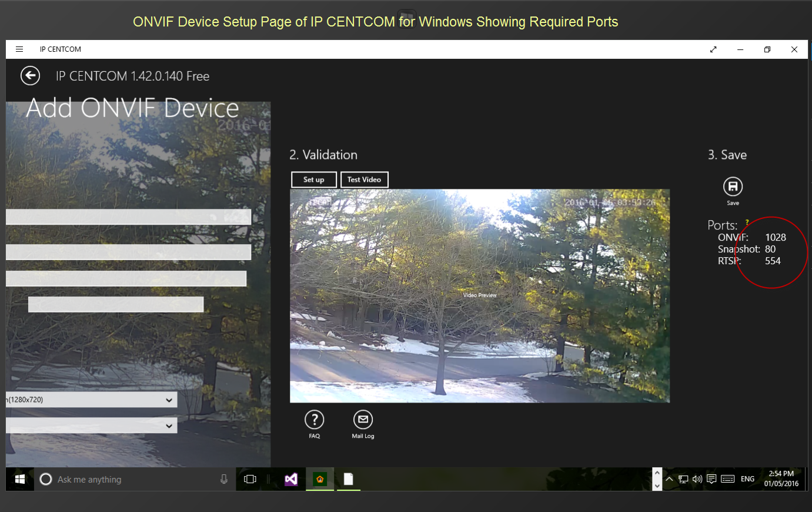The height and width of the screenshot is (512, 812).
Task: Open the Mail Log icon
Action: point(363,420)
